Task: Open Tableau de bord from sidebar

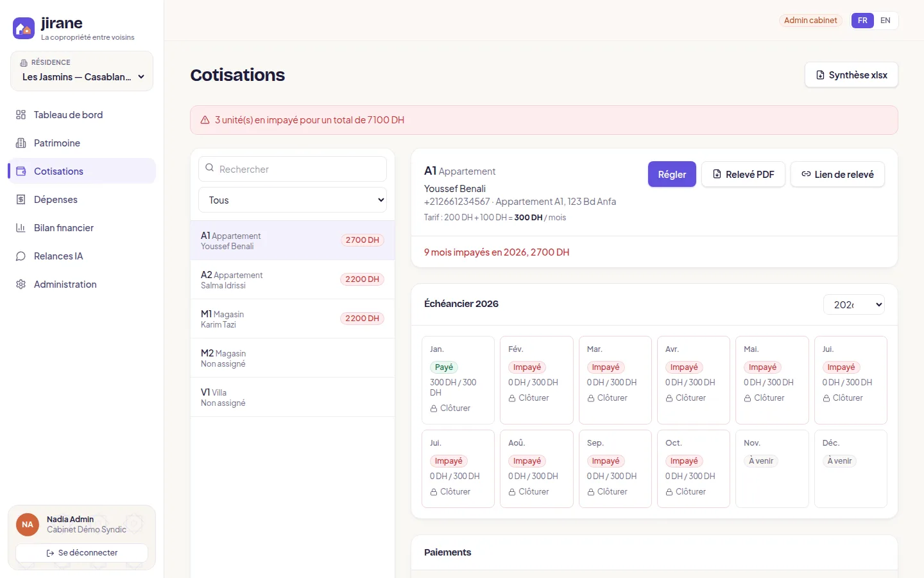Action: tap(81, 115)
